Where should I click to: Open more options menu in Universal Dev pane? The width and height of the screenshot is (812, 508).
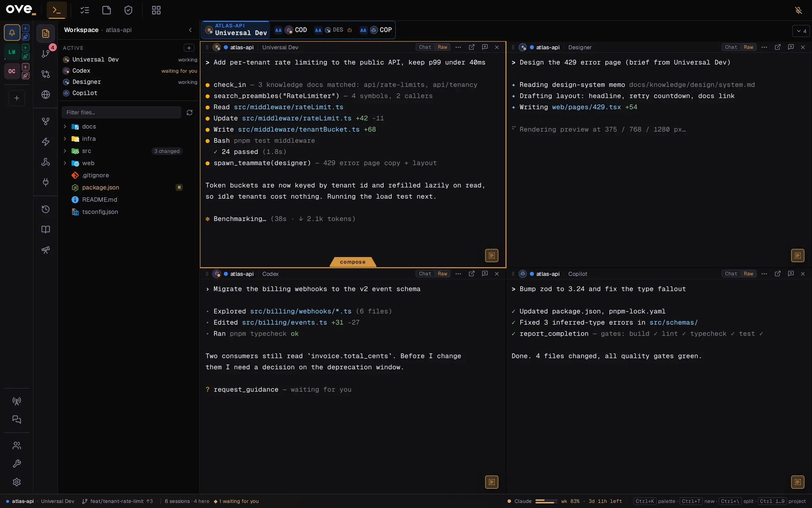point(458,47)
